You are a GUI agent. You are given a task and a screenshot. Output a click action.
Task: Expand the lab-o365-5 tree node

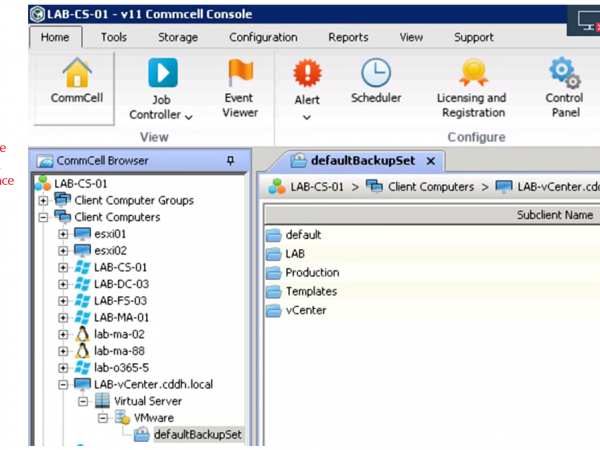tap(63, 368)
